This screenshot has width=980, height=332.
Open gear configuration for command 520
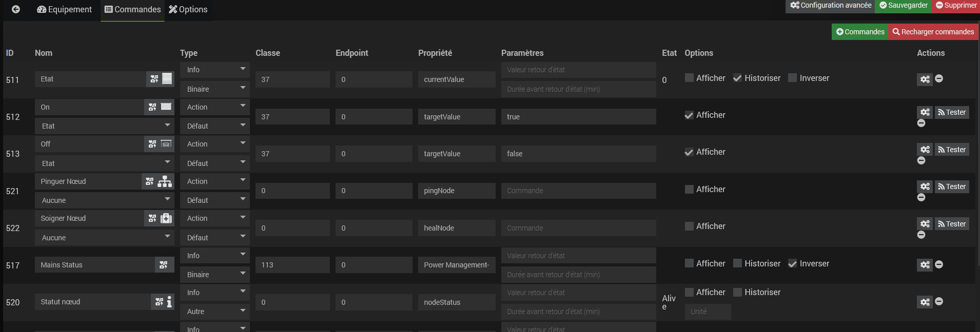click(x=925, y=302)
